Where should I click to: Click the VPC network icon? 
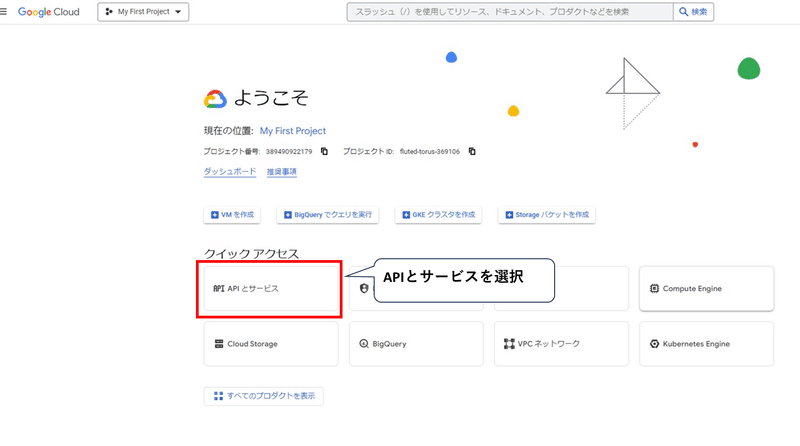[509, 343]
